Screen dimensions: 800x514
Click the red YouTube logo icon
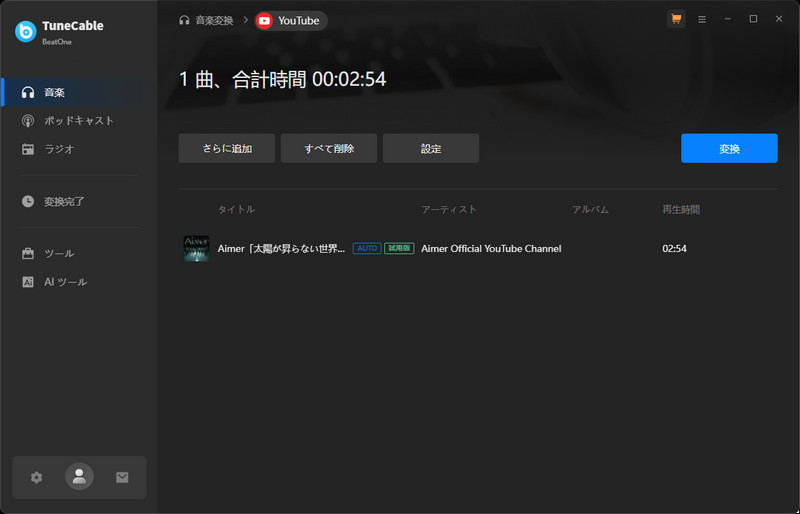(x=264, y=21)
